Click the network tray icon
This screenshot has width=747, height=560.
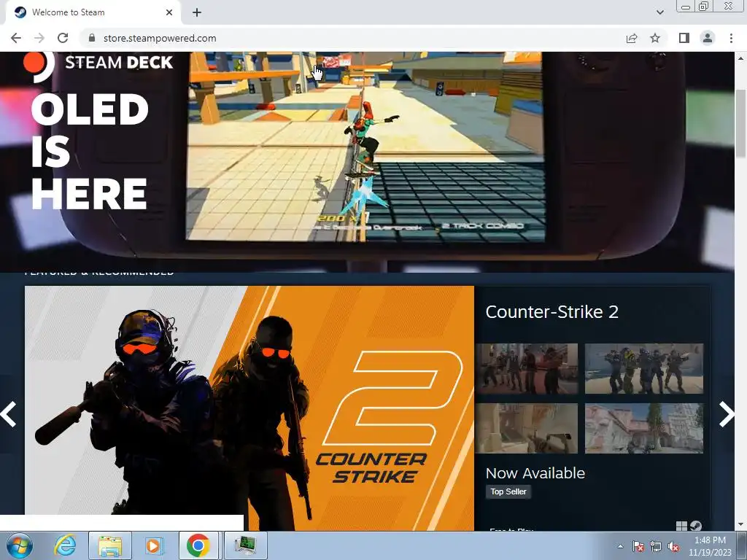pyautogui.click(x=656, y=546)
